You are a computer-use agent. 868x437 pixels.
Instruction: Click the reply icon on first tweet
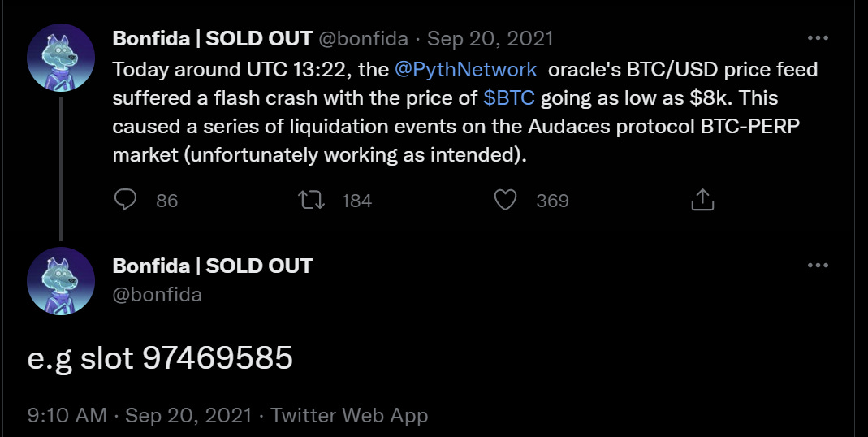(x=125, y=200)
